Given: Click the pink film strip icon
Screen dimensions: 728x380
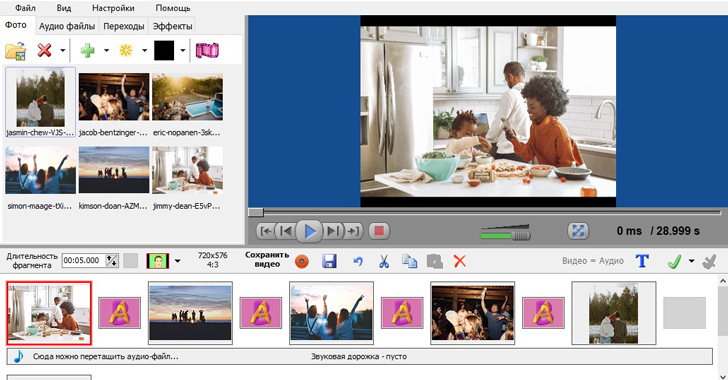Looking at the screenshot, I should 207,50.
